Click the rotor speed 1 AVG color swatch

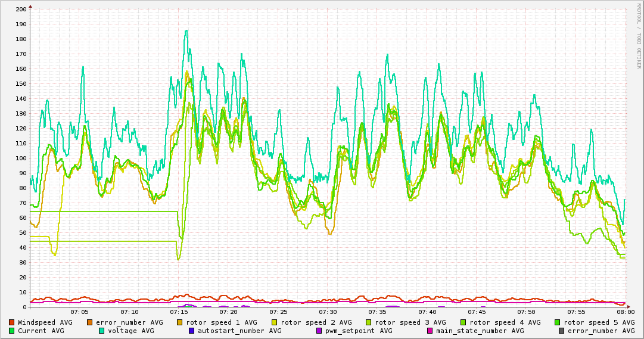180,322
